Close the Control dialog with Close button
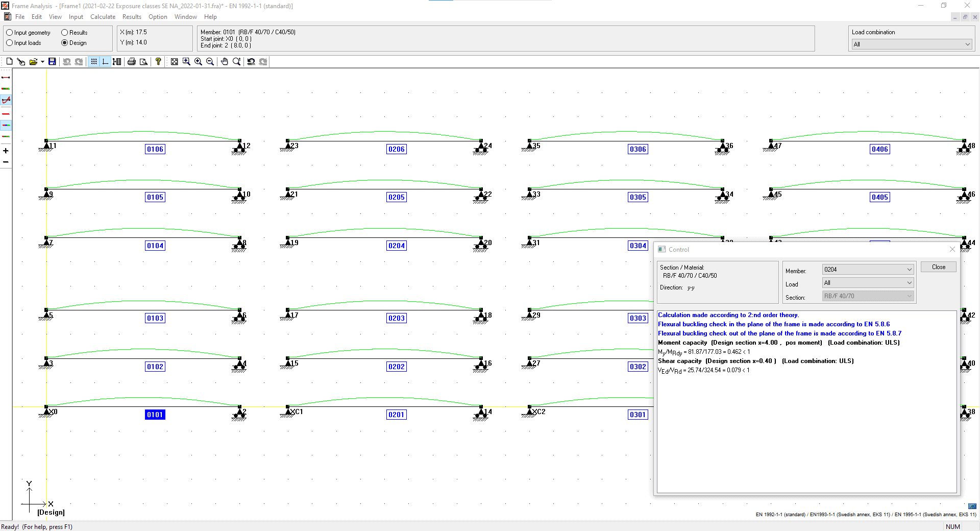 pyautogui.click(x=938, y=267)
